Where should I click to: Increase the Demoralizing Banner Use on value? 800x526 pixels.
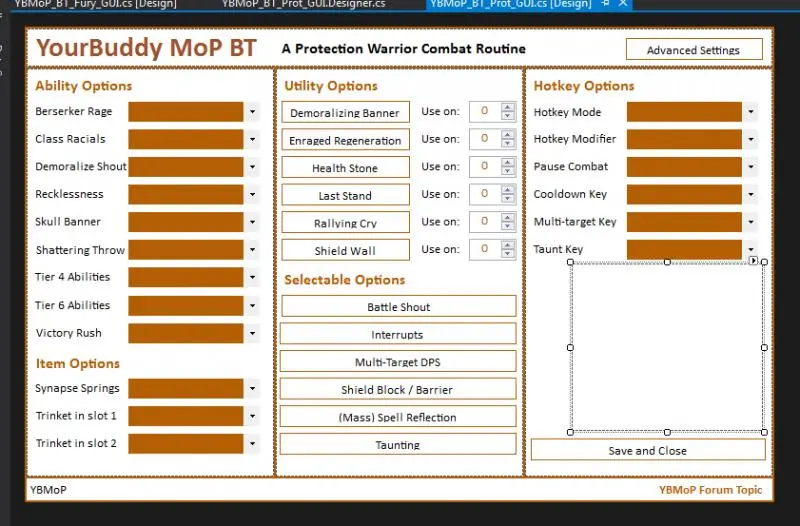(x=508, y=107)
